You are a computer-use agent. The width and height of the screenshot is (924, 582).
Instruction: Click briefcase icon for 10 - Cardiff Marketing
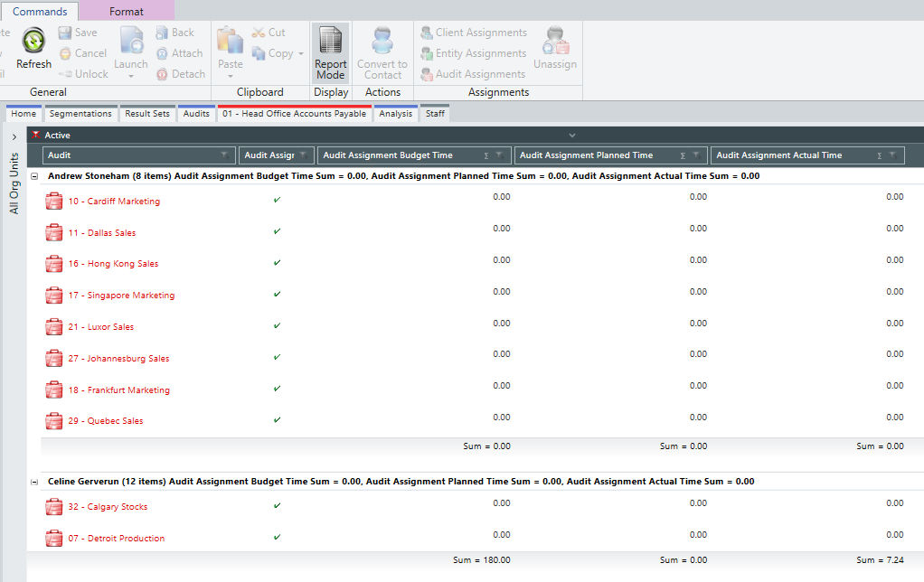pyautogui.click(x=53, y=201)
